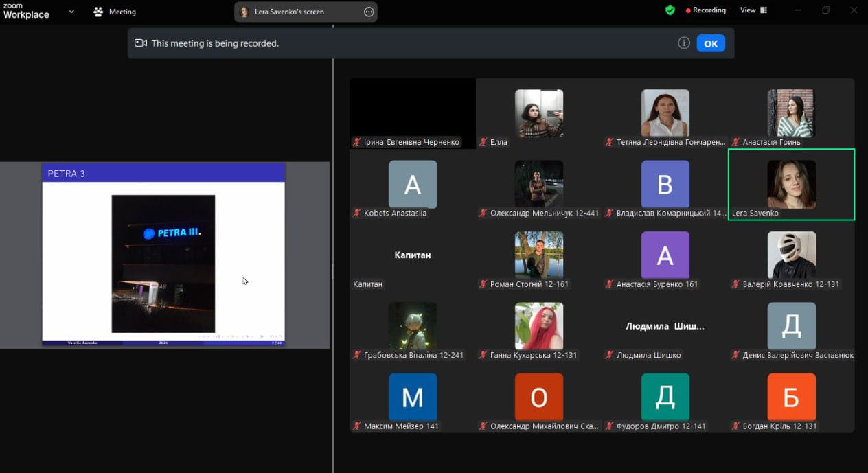The height and width of the screenshot is (473, 868).
Task: Click muted mic icon of Kobets Anastasiia
Action: [x=357, y=213]
